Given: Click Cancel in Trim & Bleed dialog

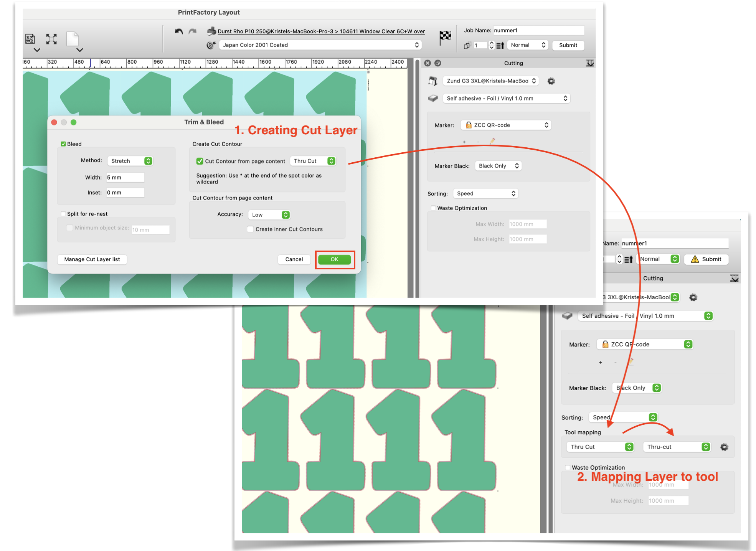Looking at the screenshot, I should click(x=294, y=259).
